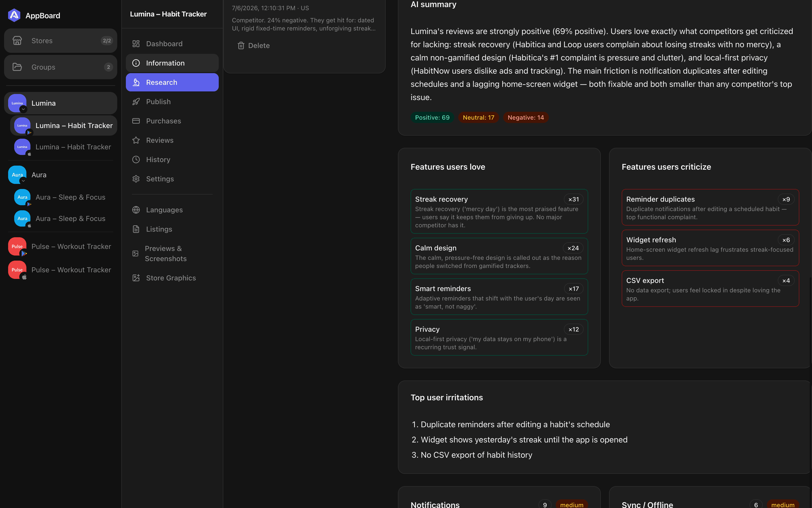Open the Settings menu item
Image resolution: width=812 pixels, height=508 pixels.
[172, 179]
